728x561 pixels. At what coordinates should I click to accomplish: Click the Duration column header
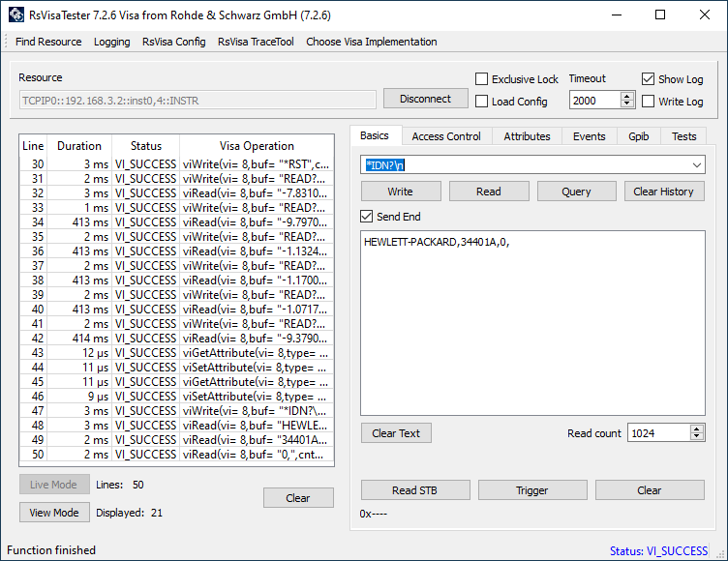point(79,146)
